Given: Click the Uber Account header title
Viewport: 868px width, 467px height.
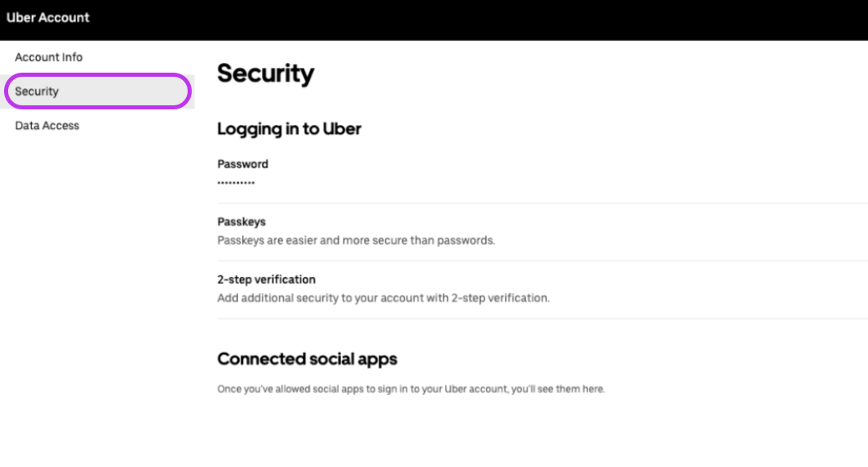Looking at the screenshot, I should coord(48,17).
